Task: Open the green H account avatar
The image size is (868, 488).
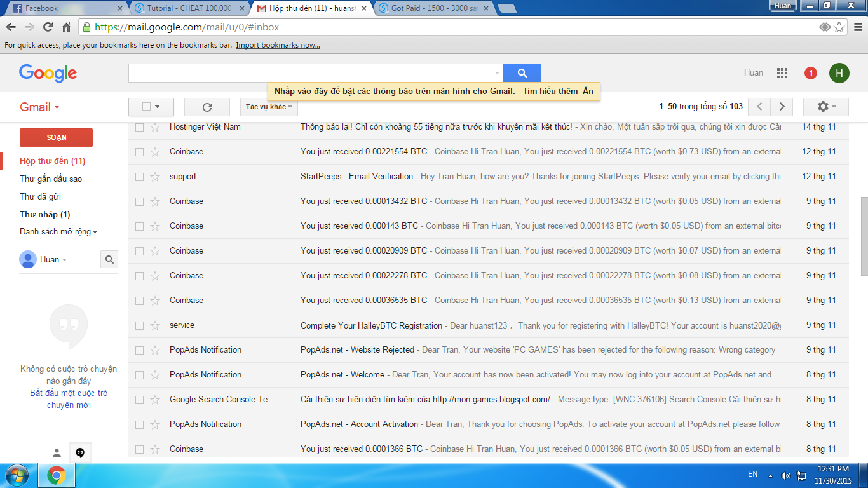Action: [x=839, y=73]
